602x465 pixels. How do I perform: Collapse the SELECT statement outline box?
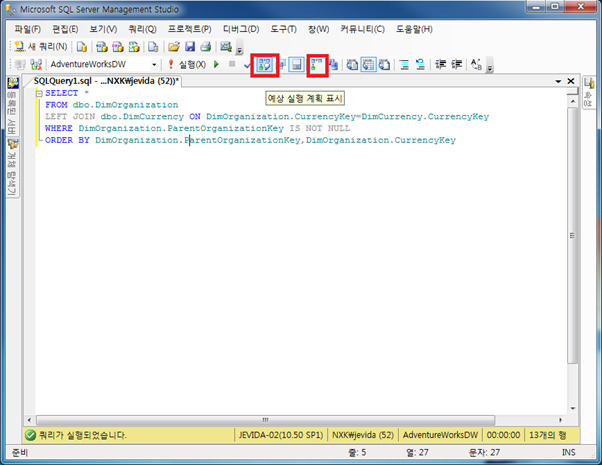pos(39,93)
